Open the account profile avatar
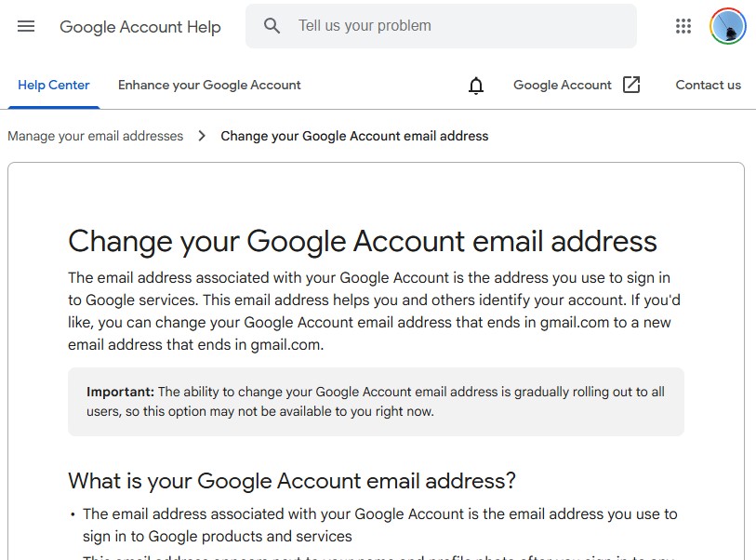Viewport: 756px width, 560px height. pyautogui.click(x=727, y=26)
